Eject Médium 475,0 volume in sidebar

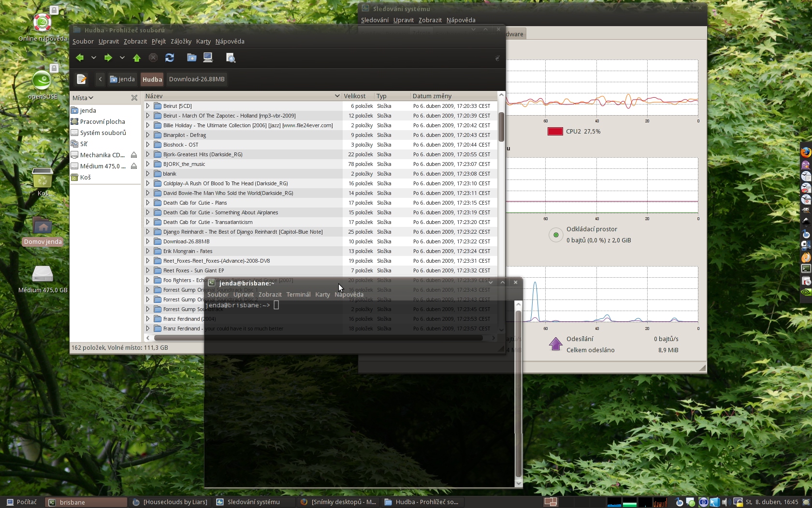click(x=134, y=166)
